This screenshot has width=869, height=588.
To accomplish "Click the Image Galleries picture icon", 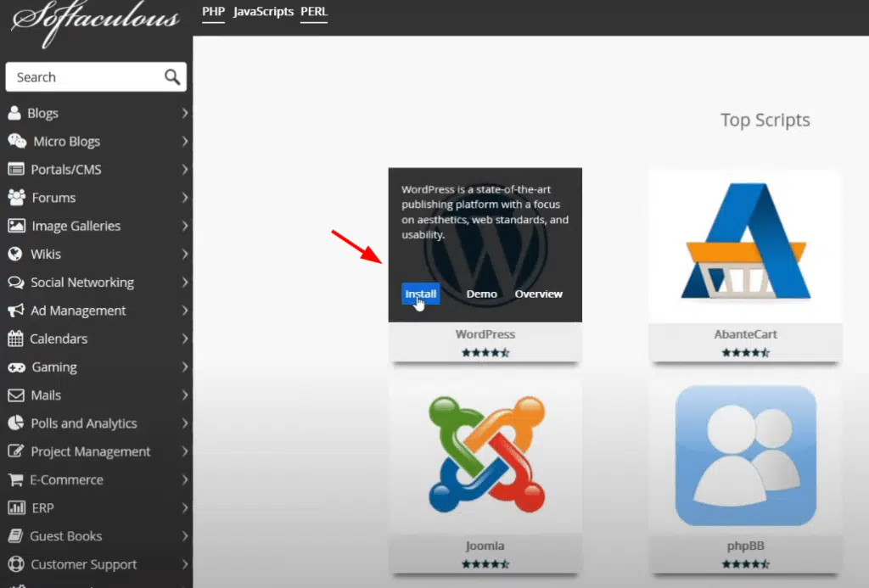I will (x=16, y=226).
